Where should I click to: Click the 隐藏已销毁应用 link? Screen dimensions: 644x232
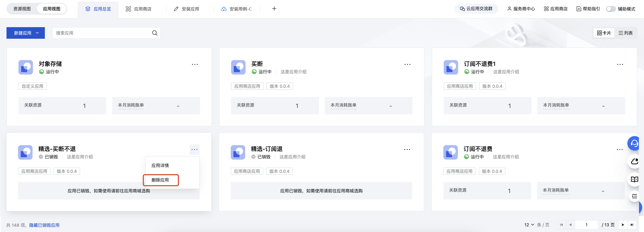click(44, 225)
